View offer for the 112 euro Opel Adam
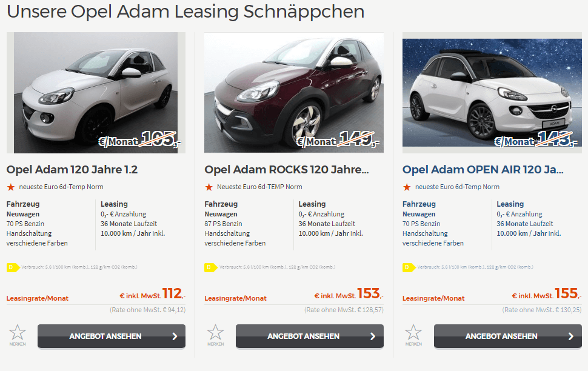This screenshot has height=371, width=588. point(112,336)
